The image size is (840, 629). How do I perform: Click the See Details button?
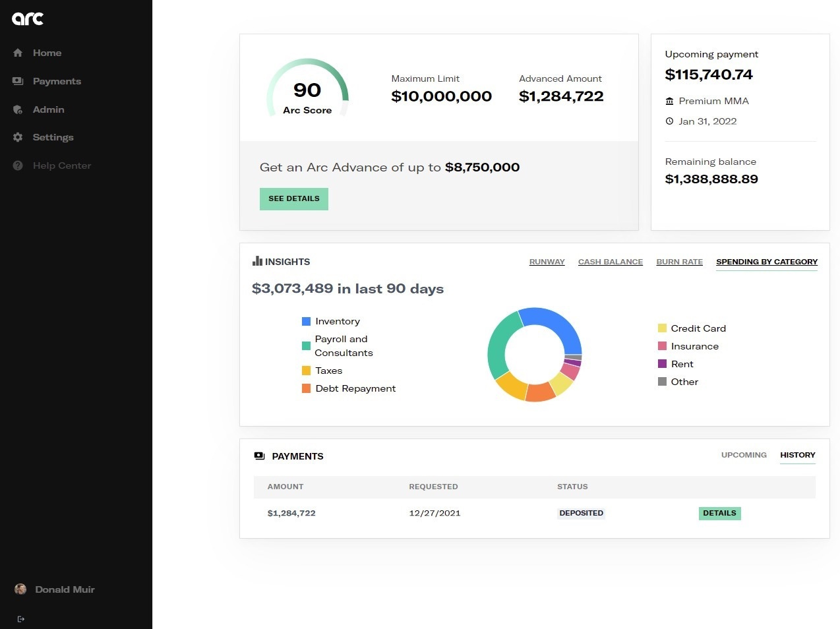coord(293,198)
